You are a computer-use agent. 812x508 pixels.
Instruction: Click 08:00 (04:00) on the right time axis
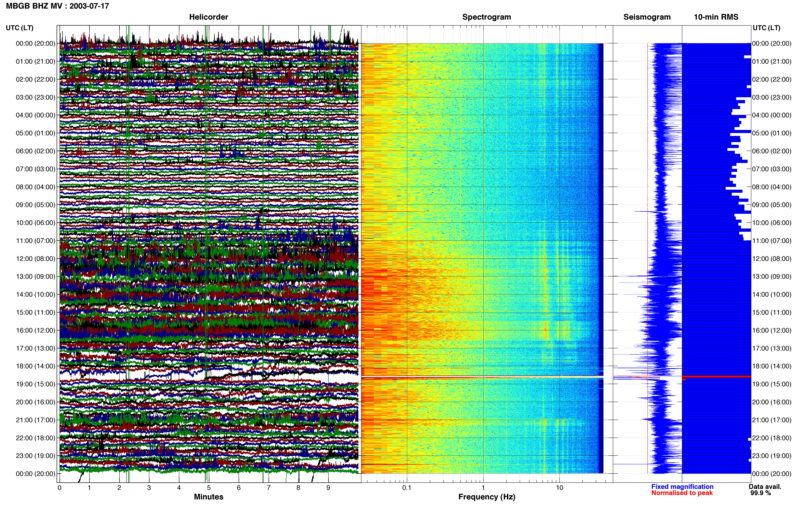point(772,187)
